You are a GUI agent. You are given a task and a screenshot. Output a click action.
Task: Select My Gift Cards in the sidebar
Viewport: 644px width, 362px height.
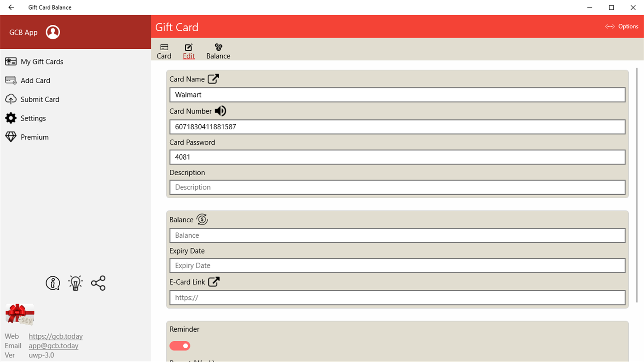point(41,61)
